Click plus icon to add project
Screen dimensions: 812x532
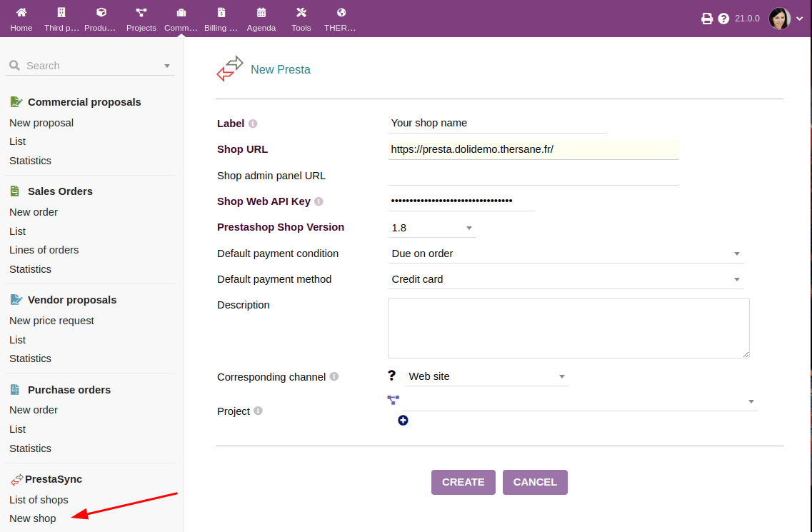(x=403, y=421)
